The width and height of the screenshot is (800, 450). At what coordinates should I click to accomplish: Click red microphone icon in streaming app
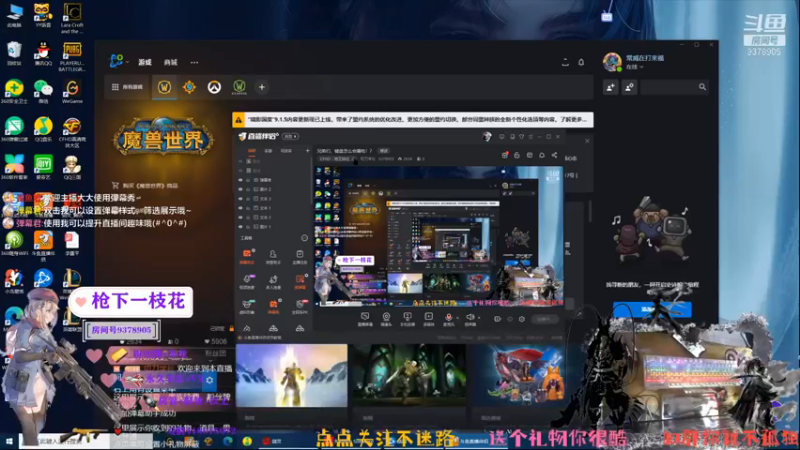(448, 318)
